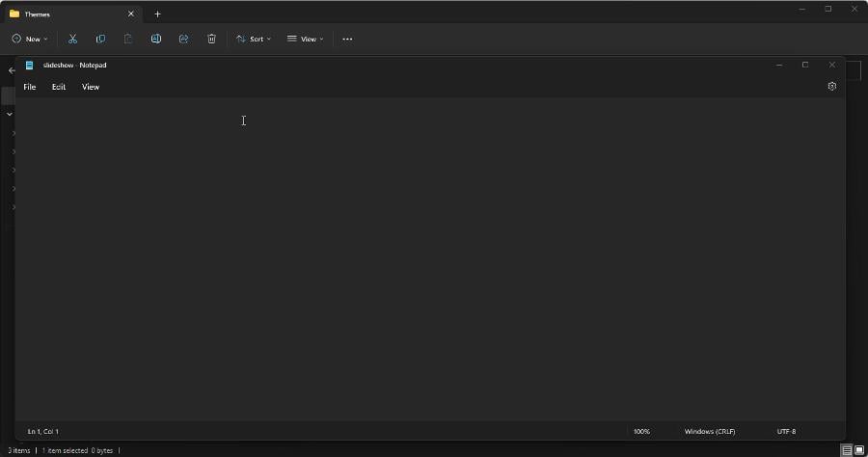
Task: Click the Copy icon in Explorer toolbar
Action: pos(100,39)
